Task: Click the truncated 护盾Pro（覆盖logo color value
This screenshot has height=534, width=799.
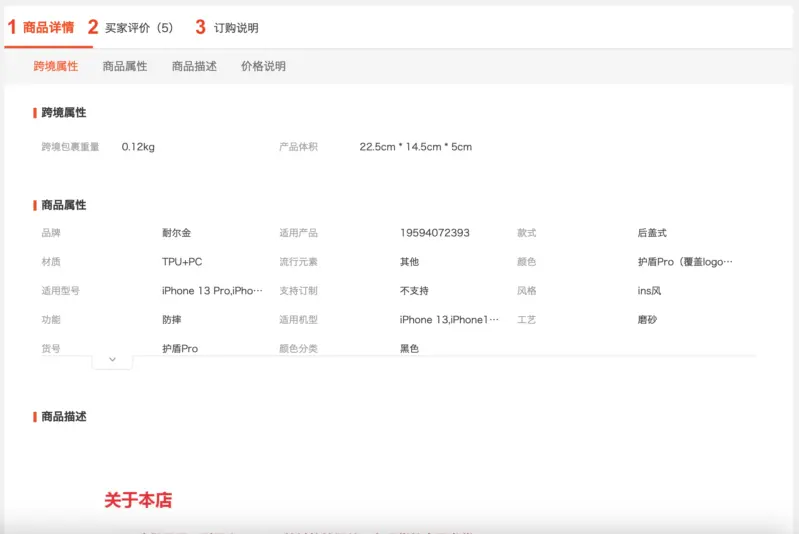Action: [685, 262]
